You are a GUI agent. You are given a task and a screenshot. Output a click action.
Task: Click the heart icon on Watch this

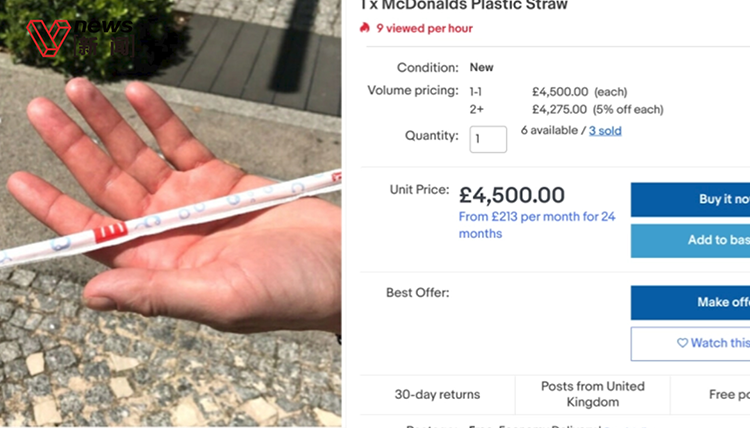pos(682,343)
